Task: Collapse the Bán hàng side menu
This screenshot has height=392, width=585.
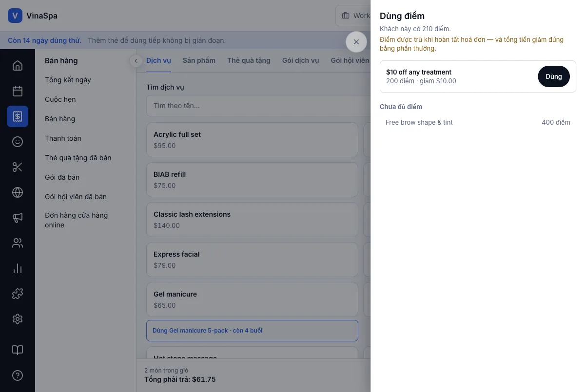Action: click(x=136, y=61)
